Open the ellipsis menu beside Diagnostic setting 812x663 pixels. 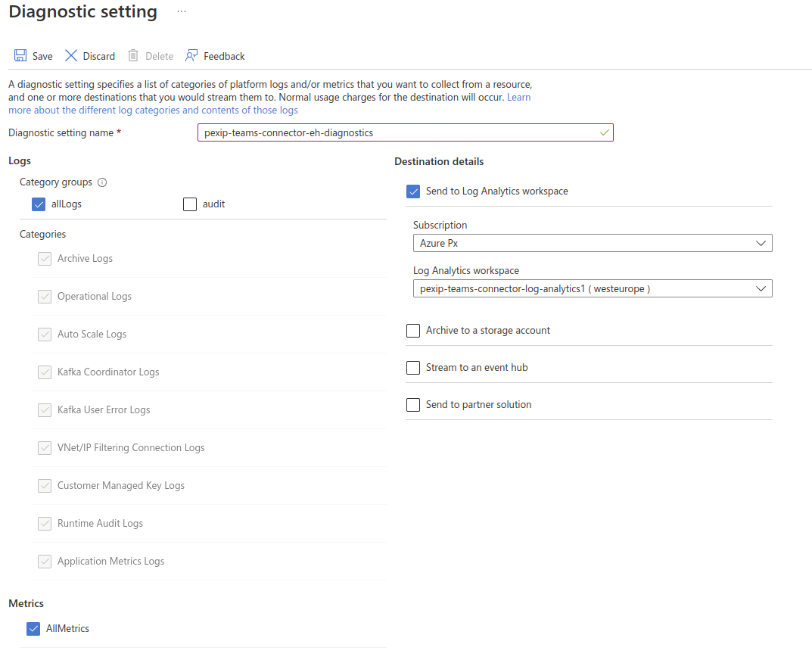point(182,12)
